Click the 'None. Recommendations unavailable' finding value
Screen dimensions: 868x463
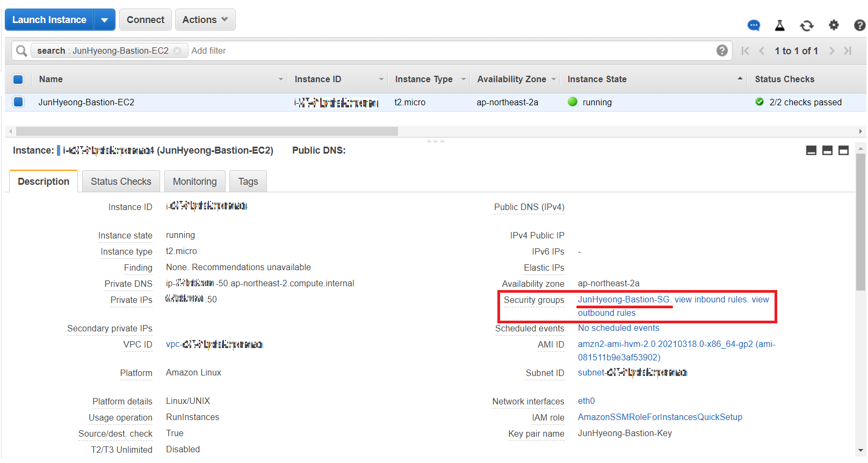pos(238,267)
